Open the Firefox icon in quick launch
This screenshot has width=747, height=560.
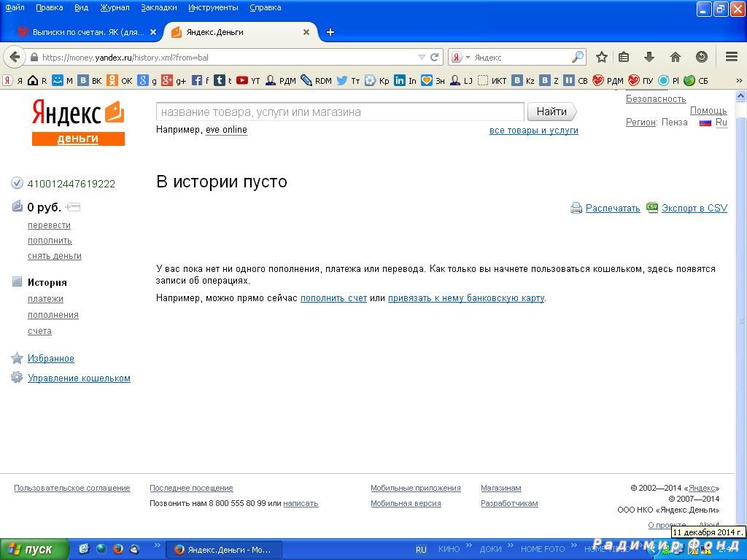117,549
